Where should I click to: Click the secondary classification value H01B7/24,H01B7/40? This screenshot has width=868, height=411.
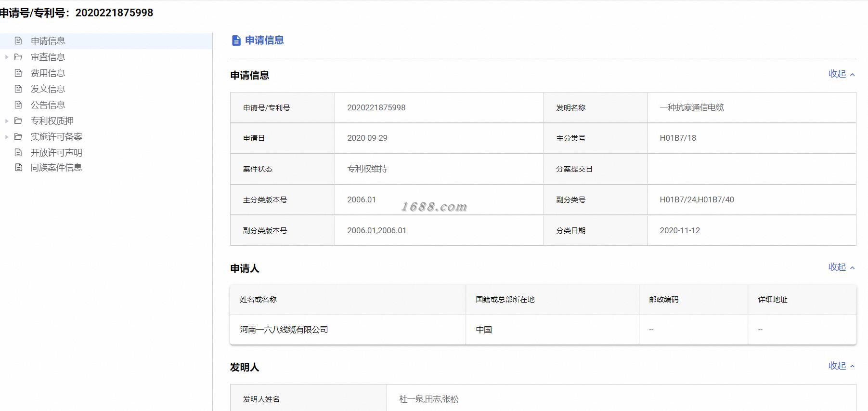pyautogui.click(x=697, y=199)
